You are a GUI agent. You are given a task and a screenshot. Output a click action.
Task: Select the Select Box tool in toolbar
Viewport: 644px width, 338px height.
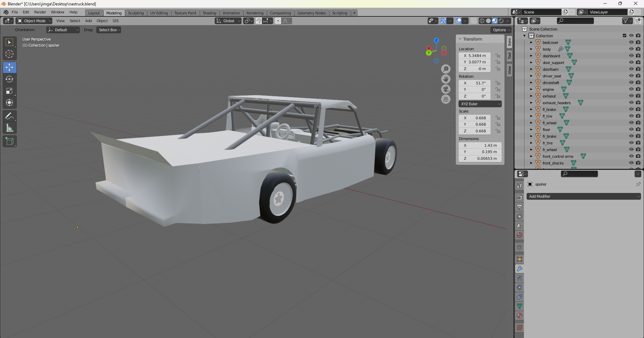pos(9,42)
